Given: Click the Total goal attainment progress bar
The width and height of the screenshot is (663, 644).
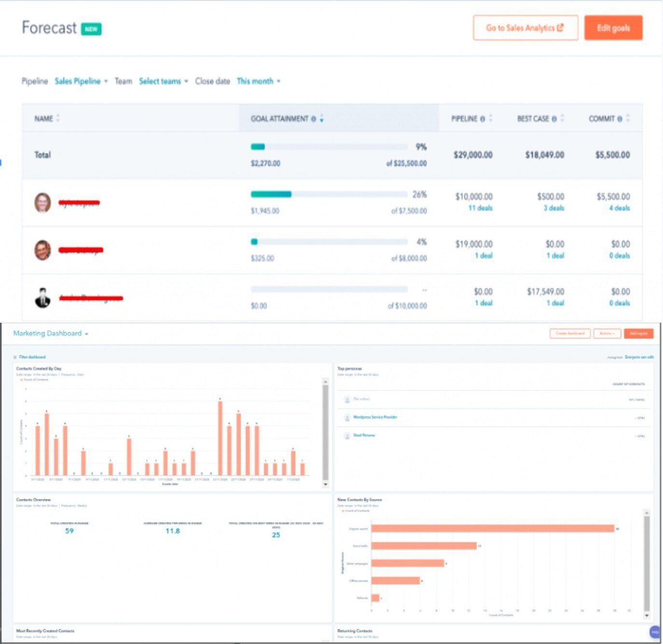Looking at the screenshot, I should pos(329,147).
